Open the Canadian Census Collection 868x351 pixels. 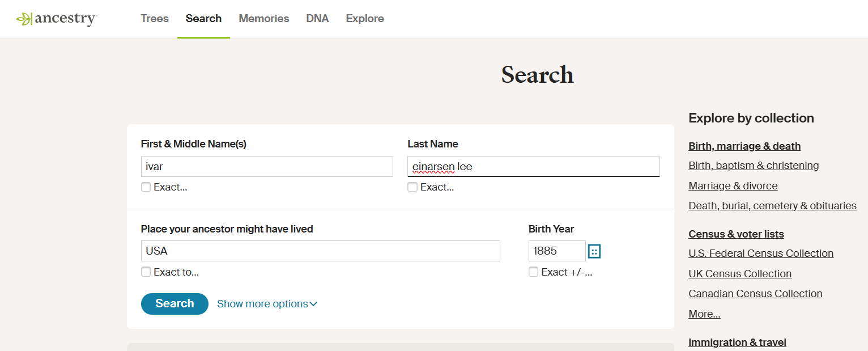755,293
